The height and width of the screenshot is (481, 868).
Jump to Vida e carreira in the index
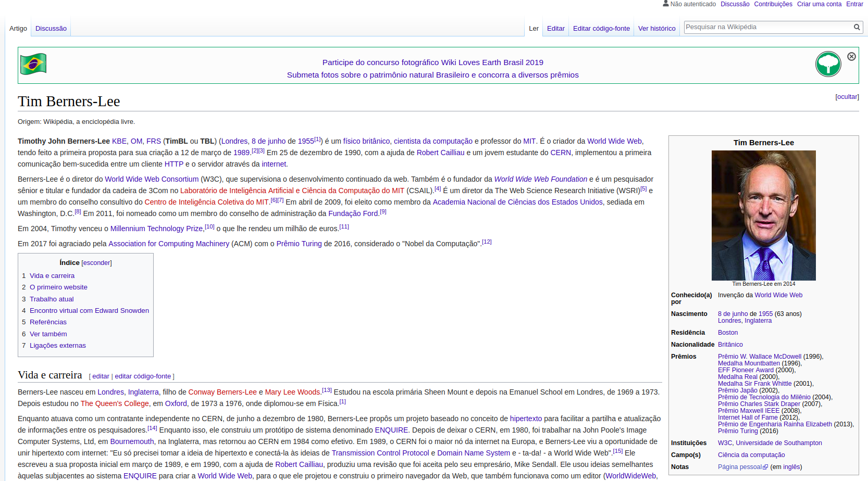(52, 276)
